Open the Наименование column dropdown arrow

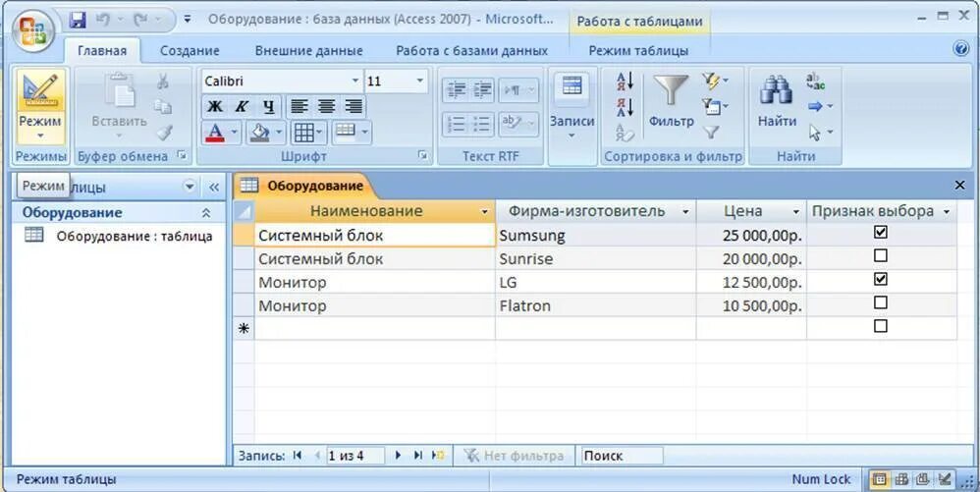click(484, 212)
